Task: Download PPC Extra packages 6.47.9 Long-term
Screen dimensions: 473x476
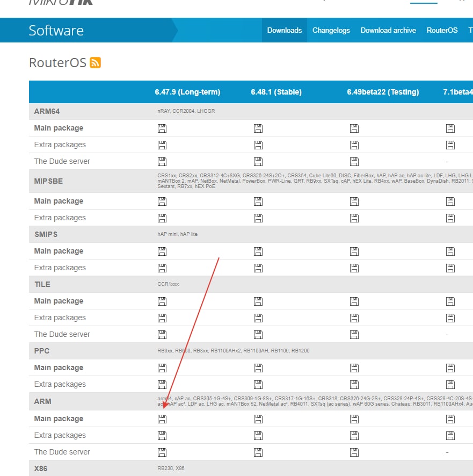Action: pos(162,385)
